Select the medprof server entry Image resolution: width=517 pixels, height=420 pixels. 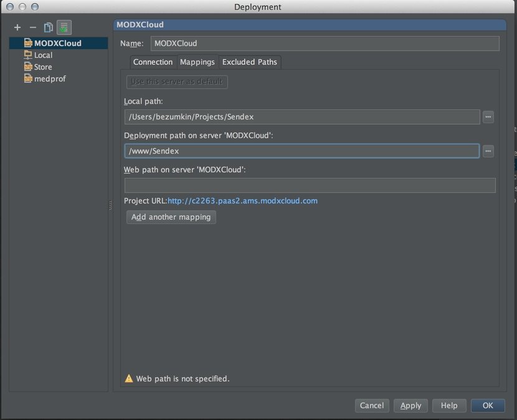coord(49,78)
